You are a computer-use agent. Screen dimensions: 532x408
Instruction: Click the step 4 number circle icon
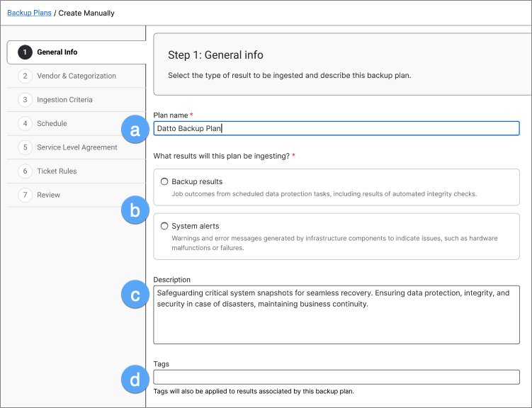[26, 123]
